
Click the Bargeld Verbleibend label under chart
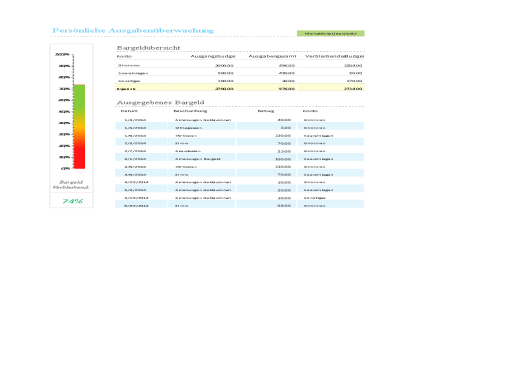pyautogui.click(x=71, y=185)
